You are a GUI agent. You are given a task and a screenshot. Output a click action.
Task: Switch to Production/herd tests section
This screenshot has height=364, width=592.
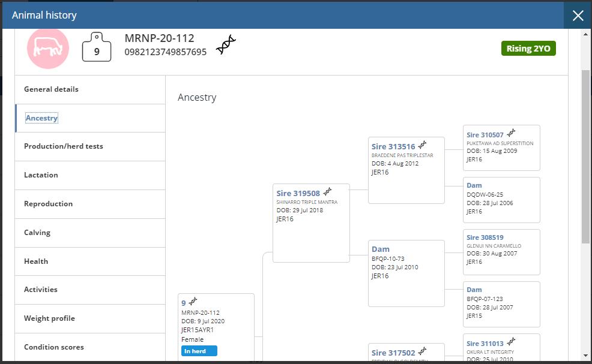[x=64, y=146]
